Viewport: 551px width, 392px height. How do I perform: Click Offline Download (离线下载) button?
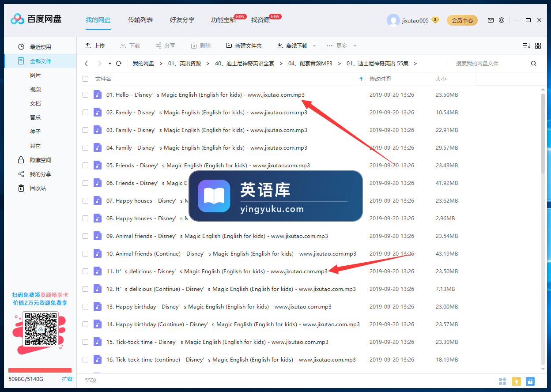pyautogui.click(x=292, y=45)
